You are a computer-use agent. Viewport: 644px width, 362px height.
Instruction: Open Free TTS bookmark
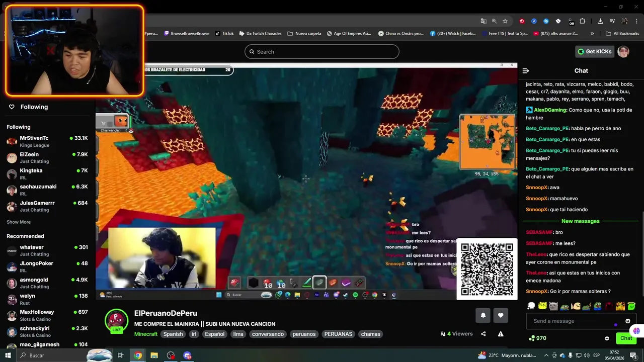pos(504,34)
